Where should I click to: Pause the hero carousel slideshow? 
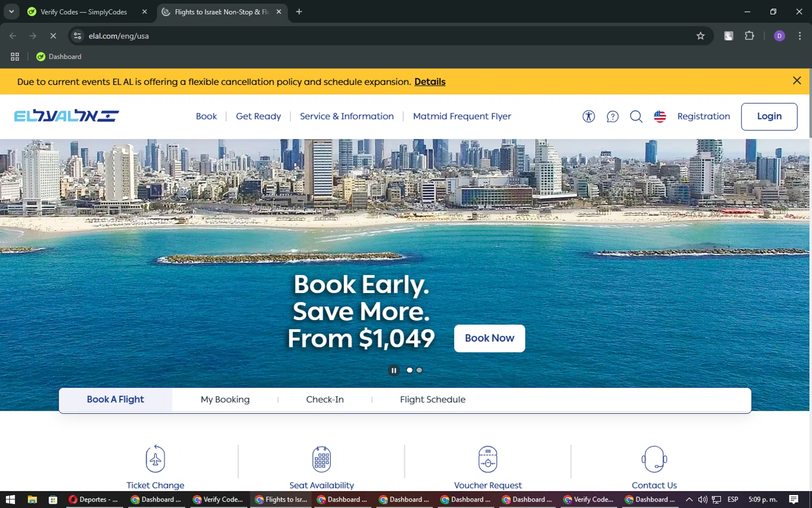point(394,370)
